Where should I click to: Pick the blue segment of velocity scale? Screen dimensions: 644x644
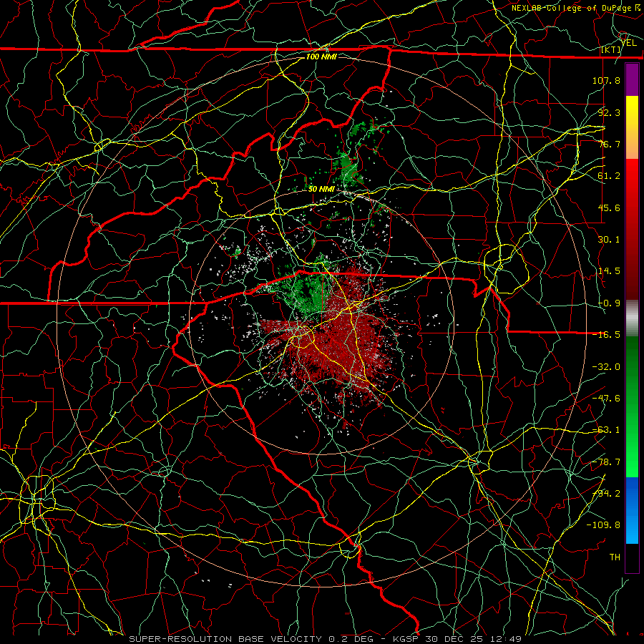pyautogui.click(x=632, y=510)
